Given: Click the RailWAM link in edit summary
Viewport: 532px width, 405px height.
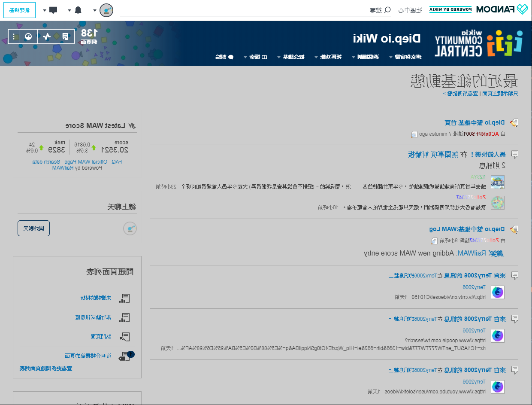Looking at the screenshot, I should [472, 253].
